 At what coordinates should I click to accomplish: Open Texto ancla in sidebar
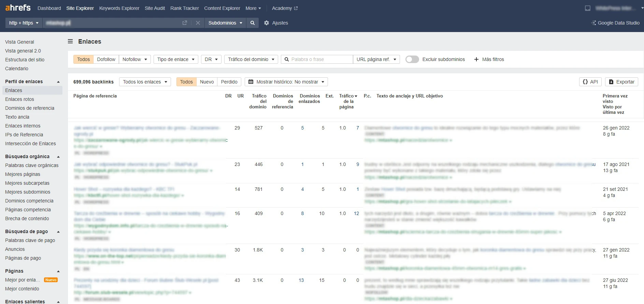point(17,117)
